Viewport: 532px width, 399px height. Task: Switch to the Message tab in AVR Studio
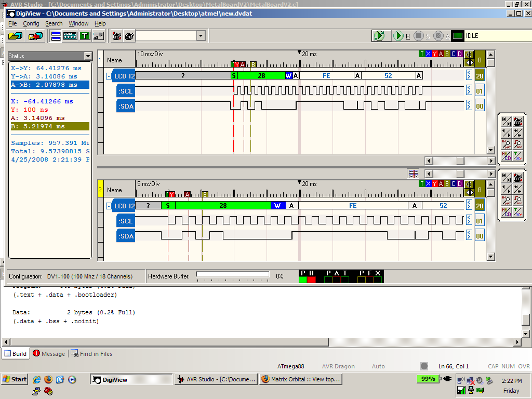[49, 353]
